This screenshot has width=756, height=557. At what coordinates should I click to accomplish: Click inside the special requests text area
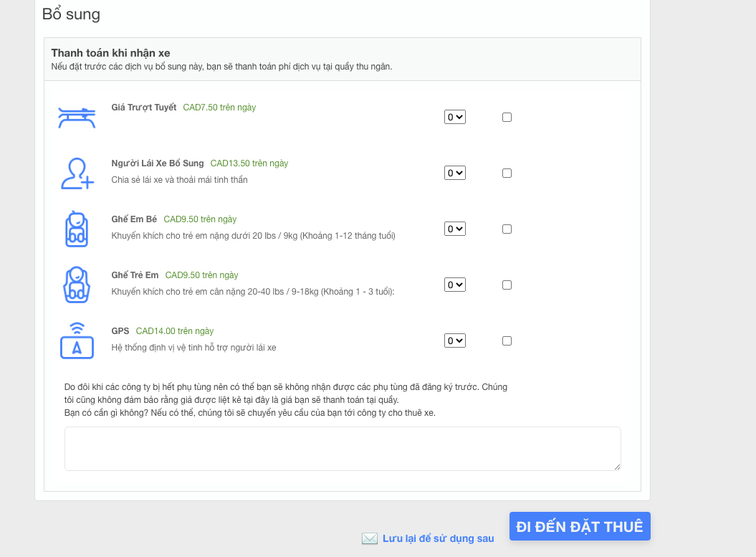point(343,449)
